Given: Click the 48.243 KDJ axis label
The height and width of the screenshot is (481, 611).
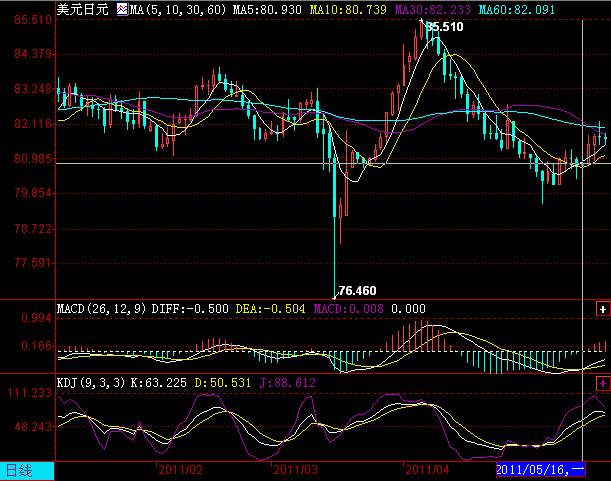Looking at the screenshot, I should coord(33,427).
